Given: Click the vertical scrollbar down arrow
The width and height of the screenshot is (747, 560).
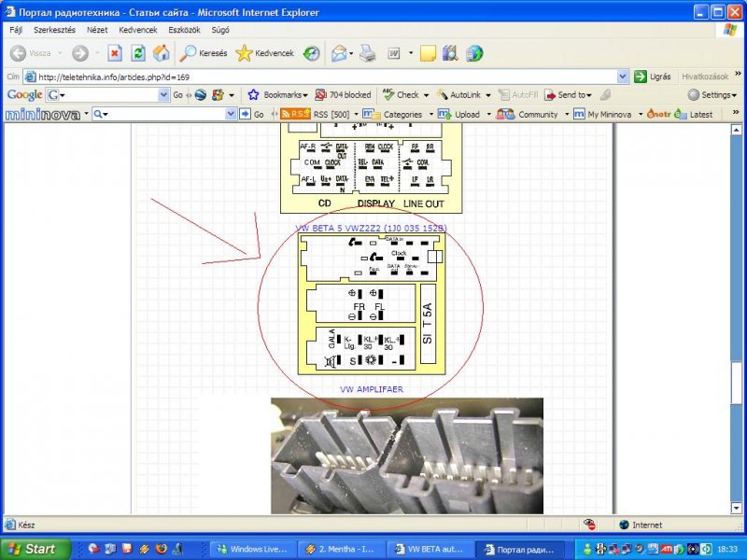Looking at the screenshot, I should tap(736, 508).
